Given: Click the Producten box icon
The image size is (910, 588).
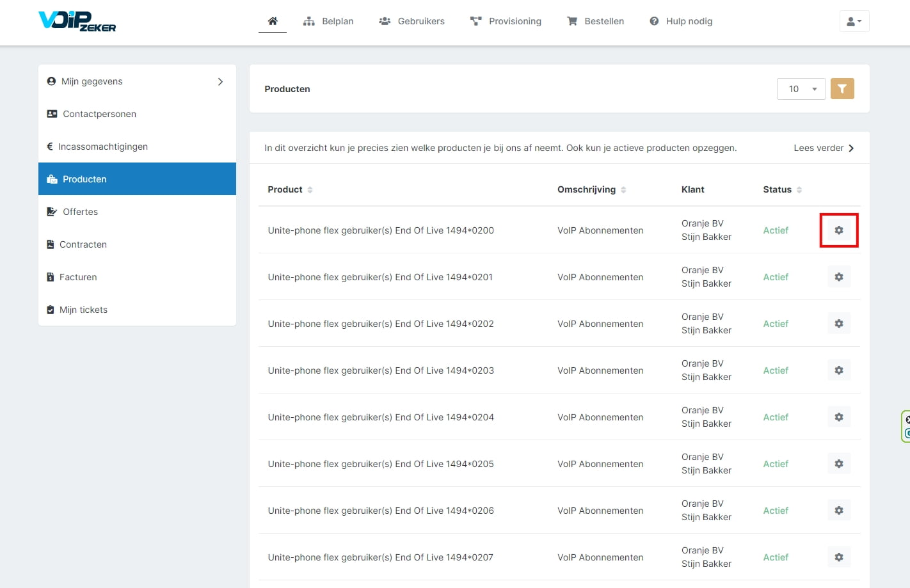Looking at the screenshot, I should [52, 179].
